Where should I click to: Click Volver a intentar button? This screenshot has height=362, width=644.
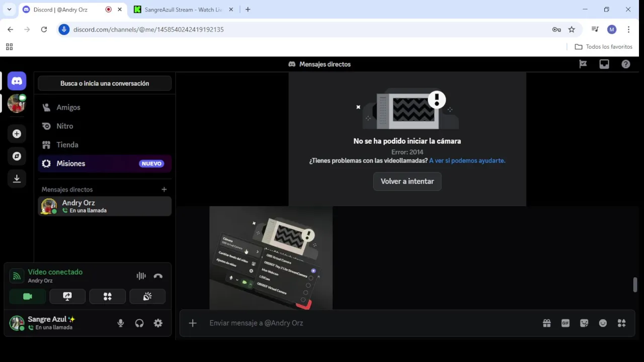(x=407, y=182)
